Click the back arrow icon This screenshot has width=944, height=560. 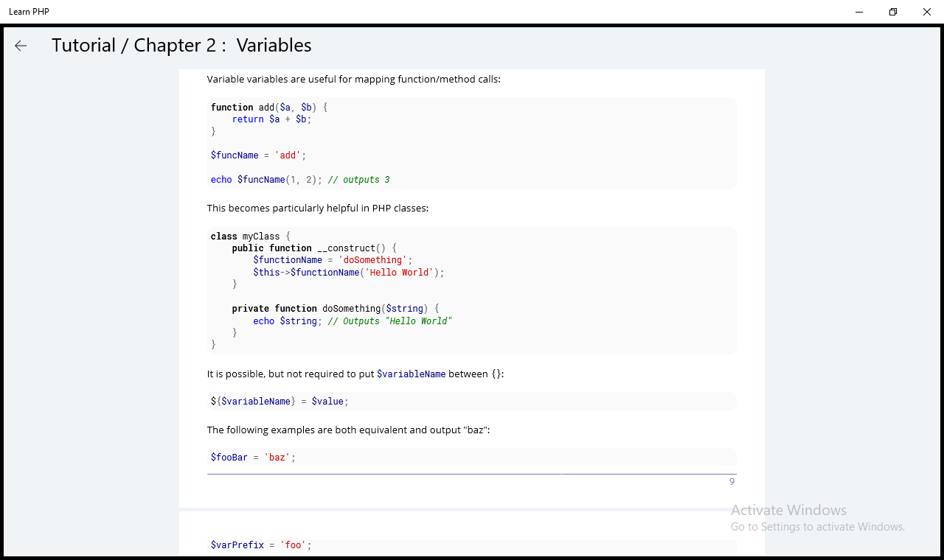click(x=21, y=46)
